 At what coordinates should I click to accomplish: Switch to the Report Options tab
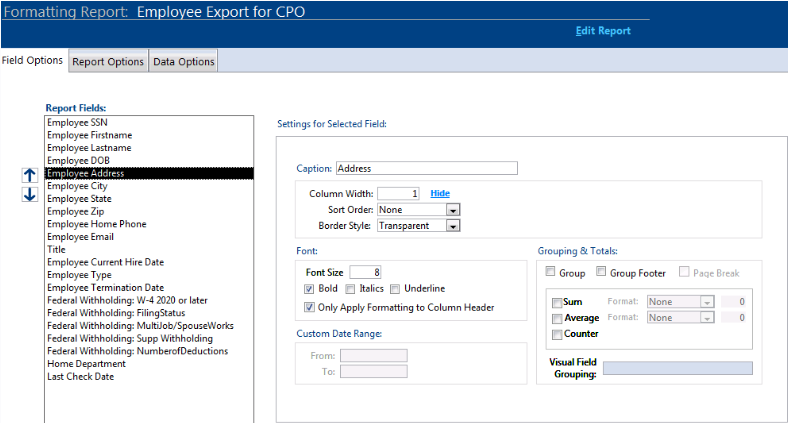108,61
